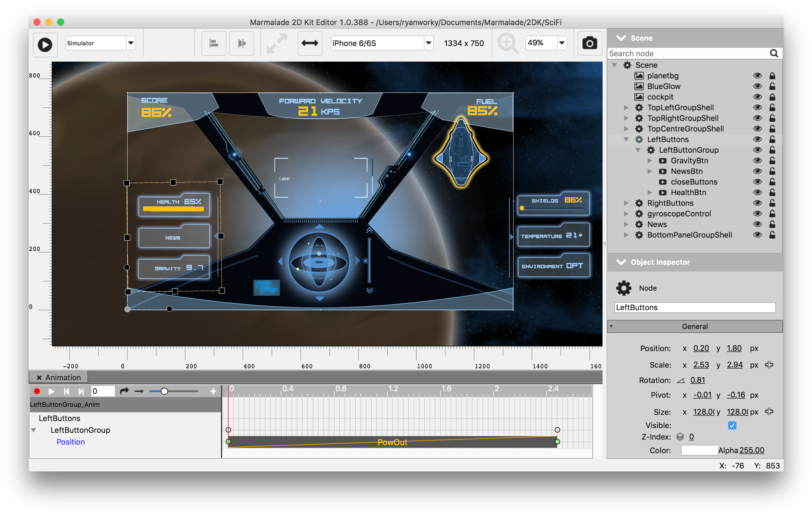Expand the TopLeftGroupShell node
Viewport: 812px width, 515px height.
click(626, 107)
